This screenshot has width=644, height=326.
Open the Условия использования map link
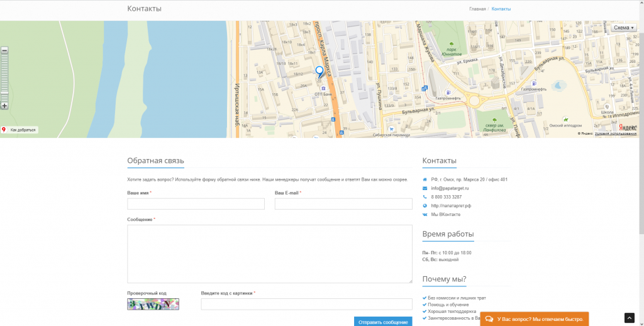pyautogui.click(x=616, y=133)
